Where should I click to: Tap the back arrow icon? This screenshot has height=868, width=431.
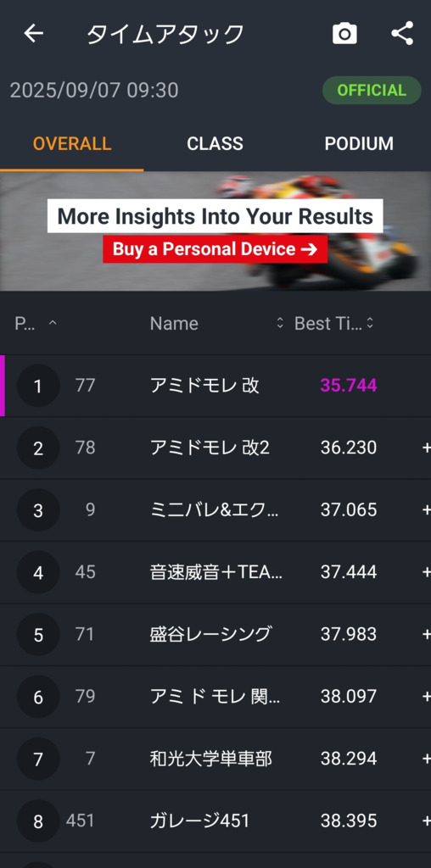pos(33,34)
